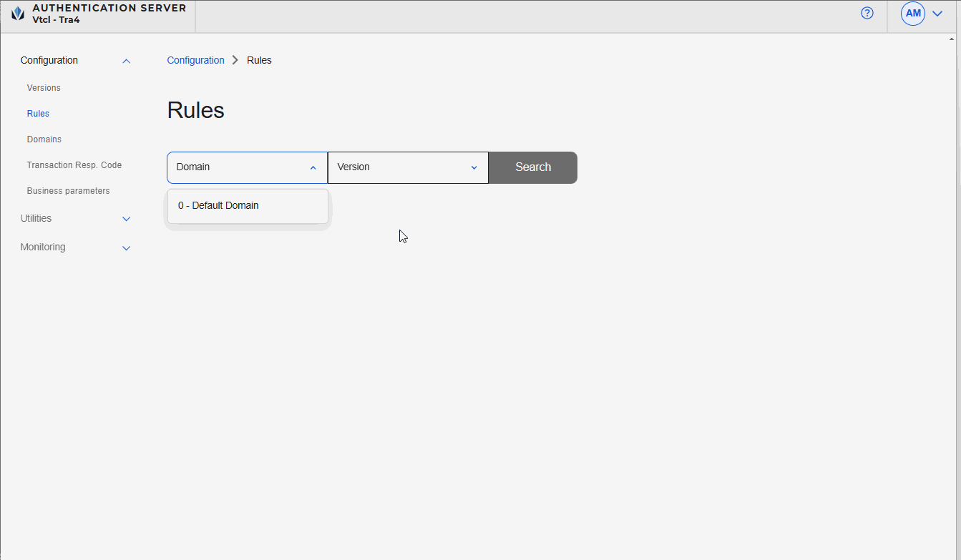The image size is (961, 560).
Task: Expand the Utilities section chevron
Action: [127, 219]
